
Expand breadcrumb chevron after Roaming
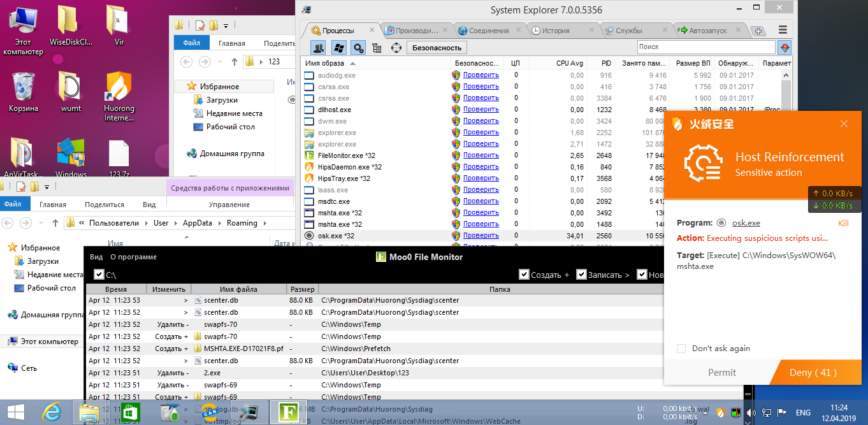266,223
